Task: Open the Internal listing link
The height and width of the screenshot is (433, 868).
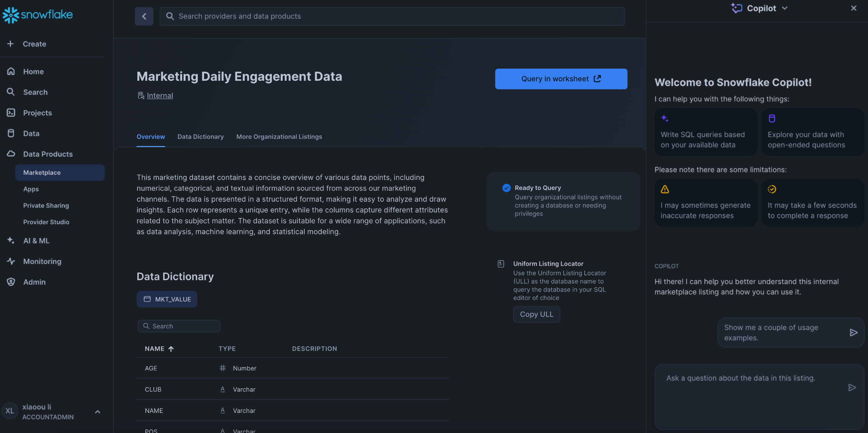Action: (160, 95)
